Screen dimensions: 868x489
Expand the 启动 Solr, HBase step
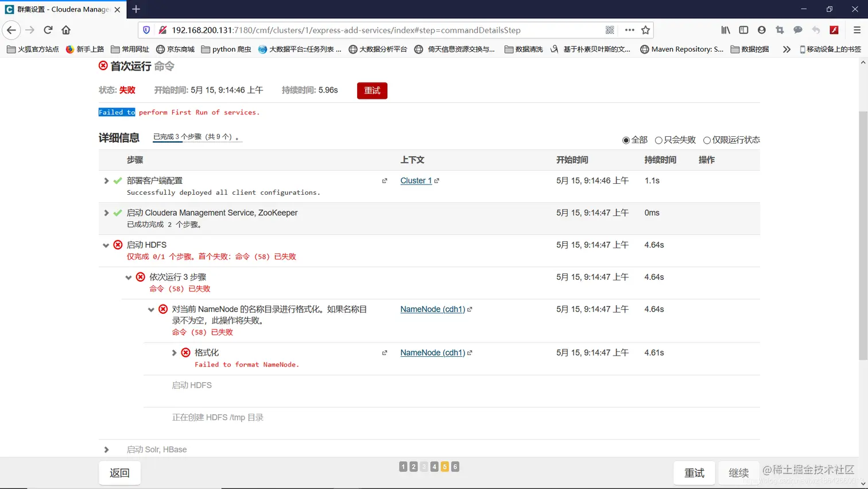click(106, 449)
